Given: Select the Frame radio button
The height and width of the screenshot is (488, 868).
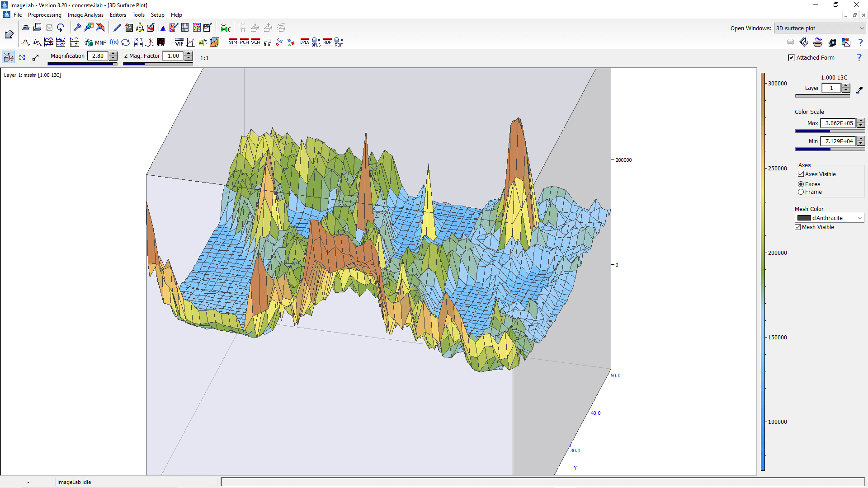Looking at the screenshot, I should [801, 192].
